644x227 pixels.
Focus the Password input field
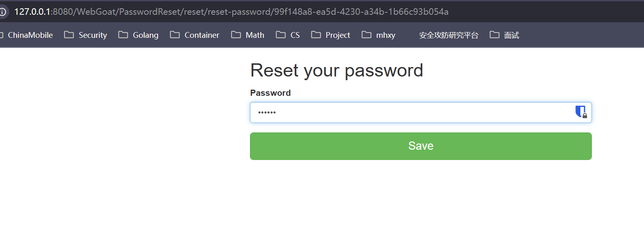pyautogui.click(x=410, y=112)
